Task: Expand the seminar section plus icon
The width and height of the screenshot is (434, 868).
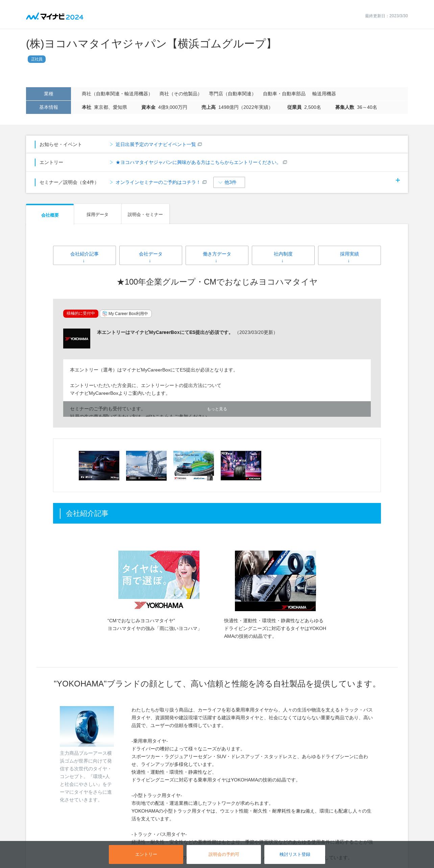Action: coord(398,180)
